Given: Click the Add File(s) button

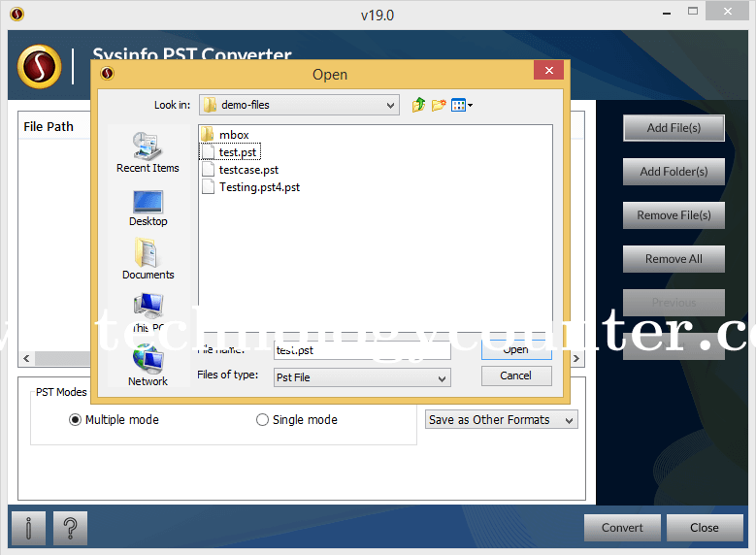Looking at the screenshot, I should pyautogui.click(x=674, y=128).
